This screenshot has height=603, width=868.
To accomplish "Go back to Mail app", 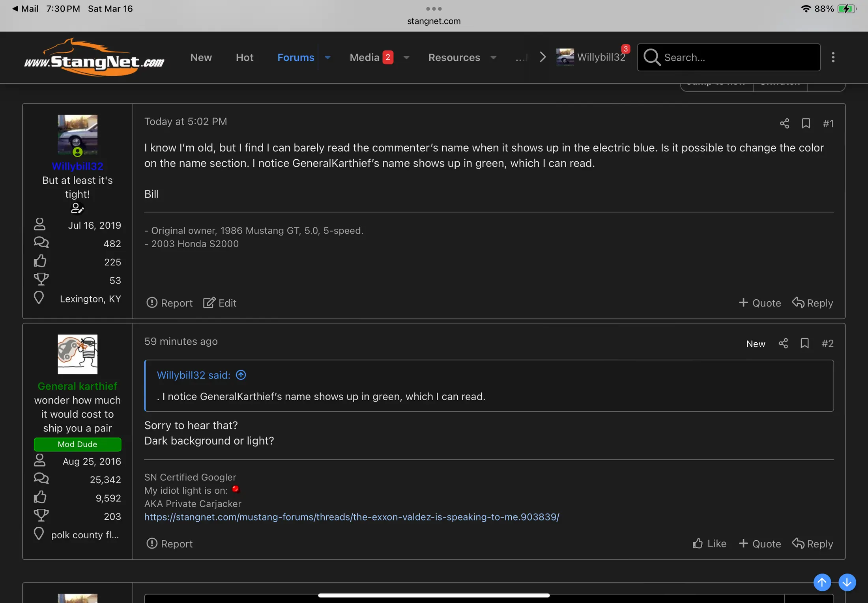I will tap(25, 9).
